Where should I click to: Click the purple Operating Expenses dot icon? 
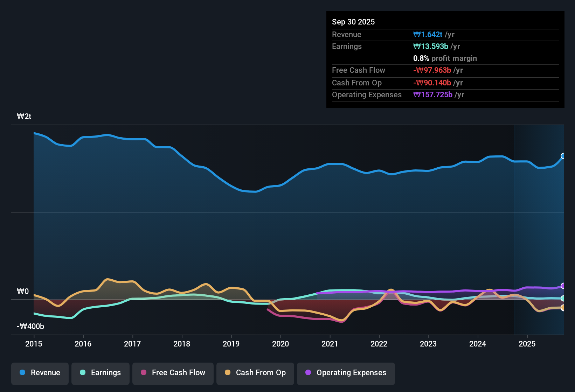pyautogui.click(x=307, y=373)
